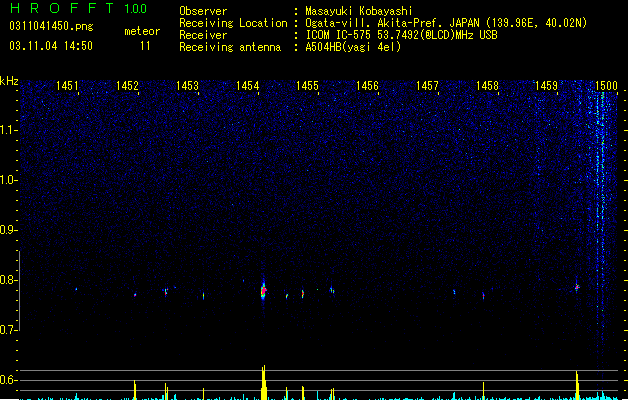Select the meteor count value 11
The width and height of the screenshot is (629, 400).
(145, 46)
